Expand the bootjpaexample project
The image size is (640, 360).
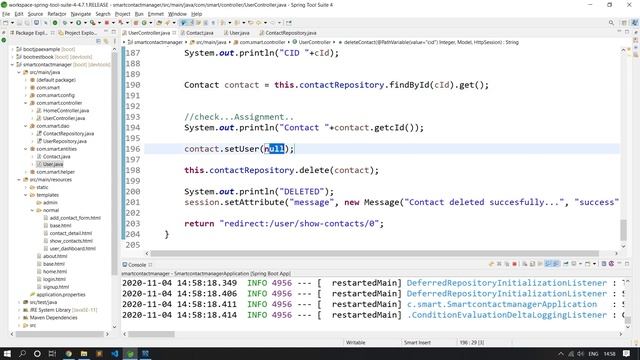tap(12, 49)
